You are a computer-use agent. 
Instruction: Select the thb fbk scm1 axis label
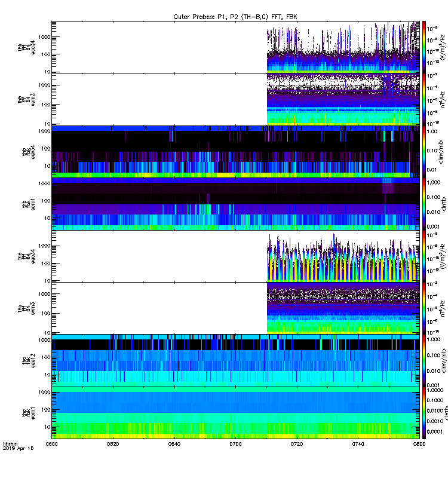coord(29,204)
